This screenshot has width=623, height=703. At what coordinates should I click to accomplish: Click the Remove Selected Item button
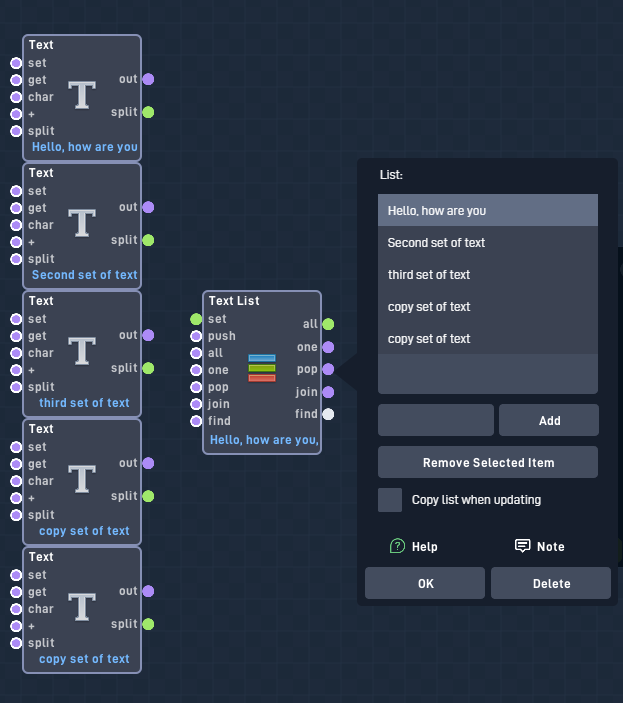[x=488, y=462]
